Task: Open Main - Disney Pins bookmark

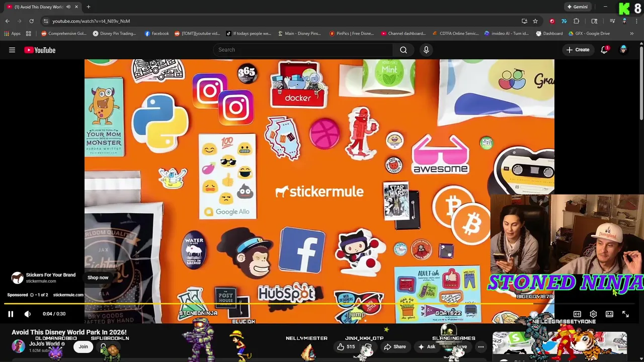Action: (x=299, y=34)
